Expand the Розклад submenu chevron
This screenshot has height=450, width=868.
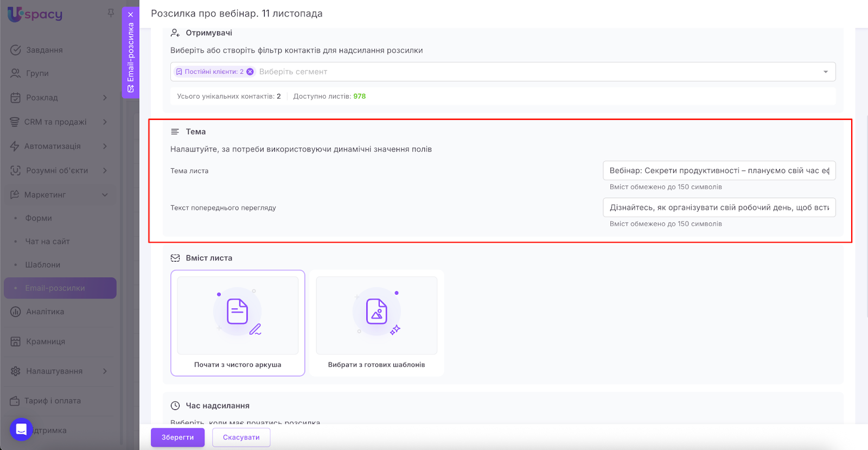(105, 98)
